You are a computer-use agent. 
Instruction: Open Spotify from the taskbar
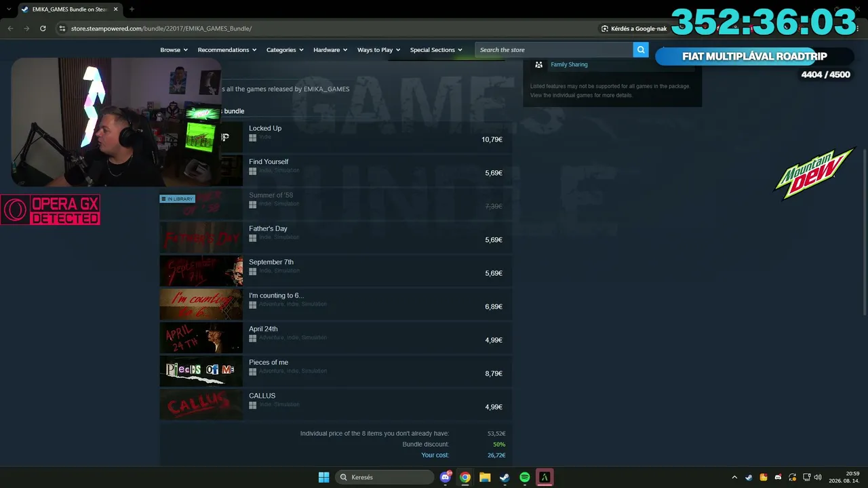(524, 477)
